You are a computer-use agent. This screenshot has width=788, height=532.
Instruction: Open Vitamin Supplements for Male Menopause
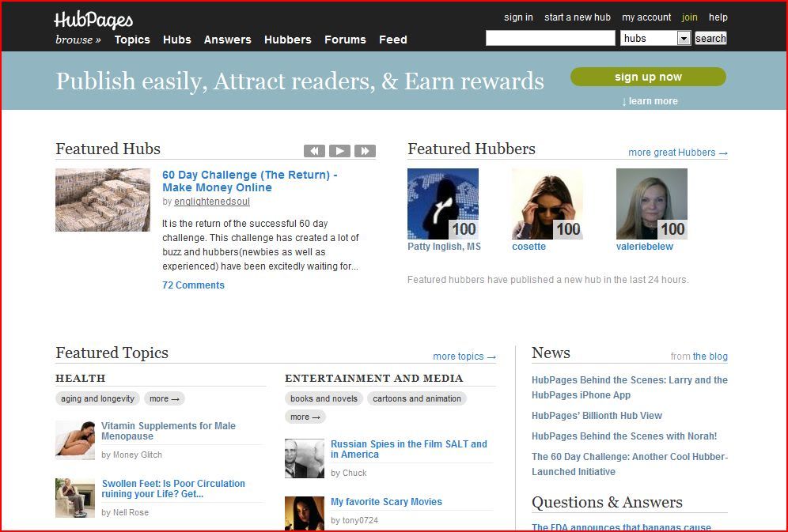tap(169, 431)
